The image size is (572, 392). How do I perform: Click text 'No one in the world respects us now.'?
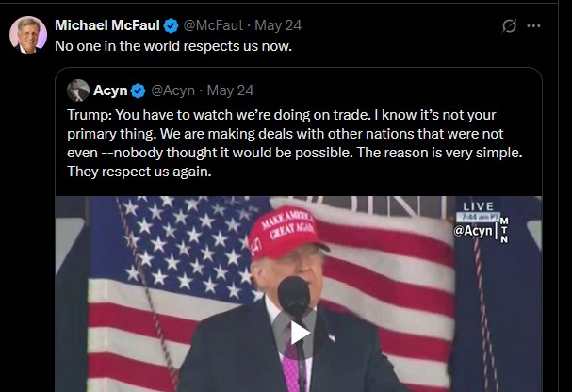tap(173, 46)
